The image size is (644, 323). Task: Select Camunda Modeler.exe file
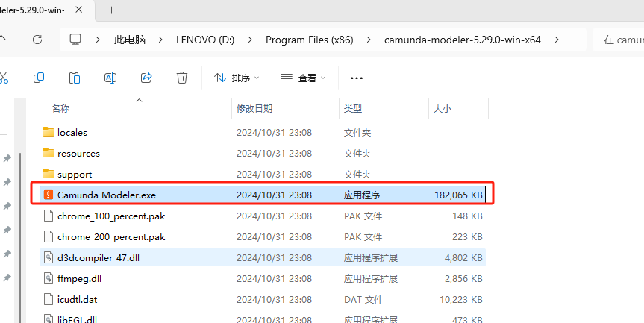(x=263, y=195)
